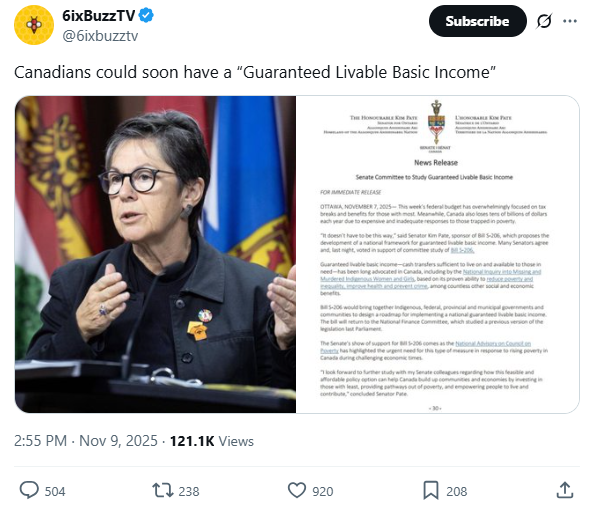Bookmark the post with the bookmark icon
This screenshot has height=508, width=591.
click(x=431, y=490)
